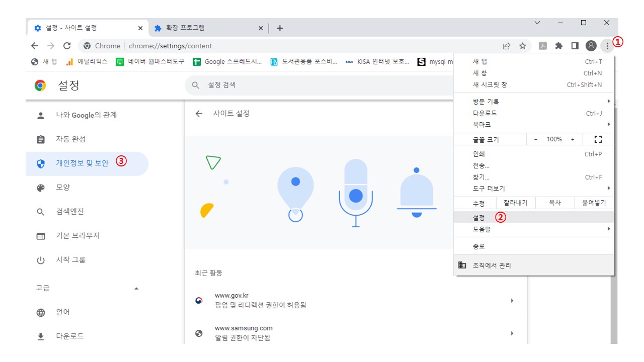Expand the www.samsung.com recent activity arrow
Screen dimensions: 644x362
512,333
